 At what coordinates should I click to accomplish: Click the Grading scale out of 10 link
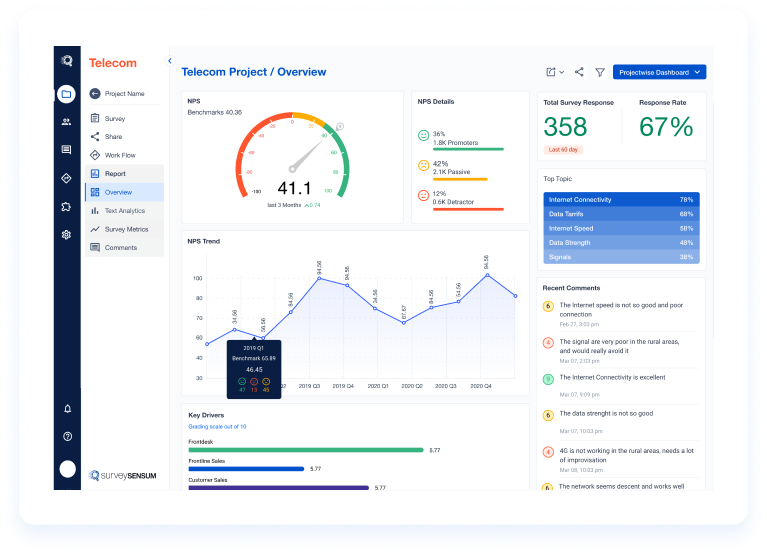click(217, 427)
